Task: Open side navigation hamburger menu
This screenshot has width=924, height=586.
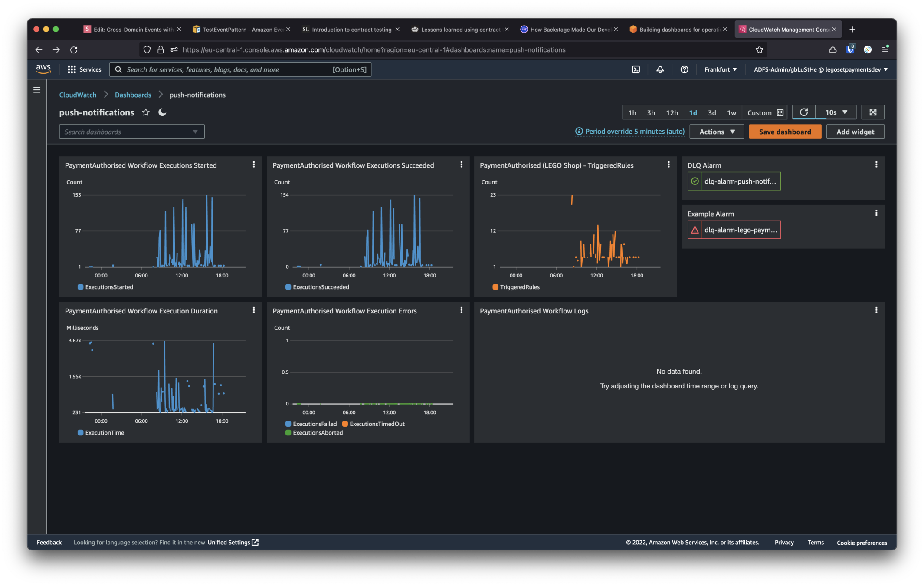Action: coord(37,90)
